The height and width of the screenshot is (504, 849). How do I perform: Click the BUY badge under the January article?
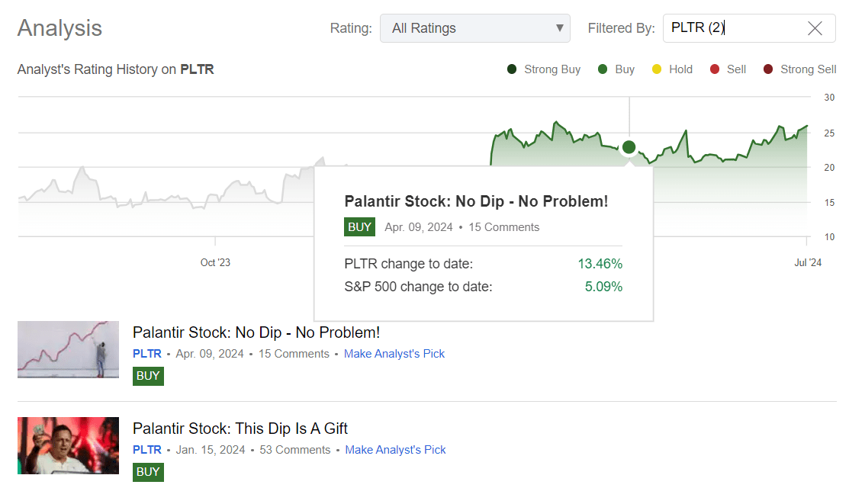tap(148, 471)
